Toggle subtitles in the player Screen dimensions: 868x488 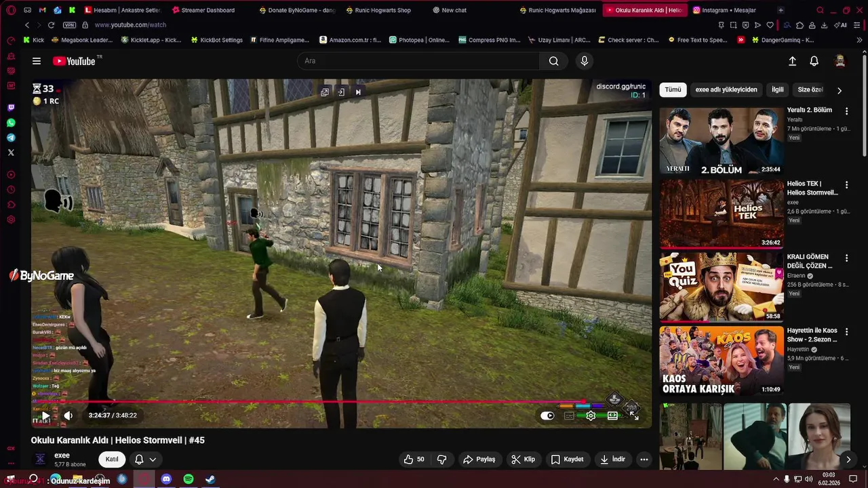tap(569, 415)
